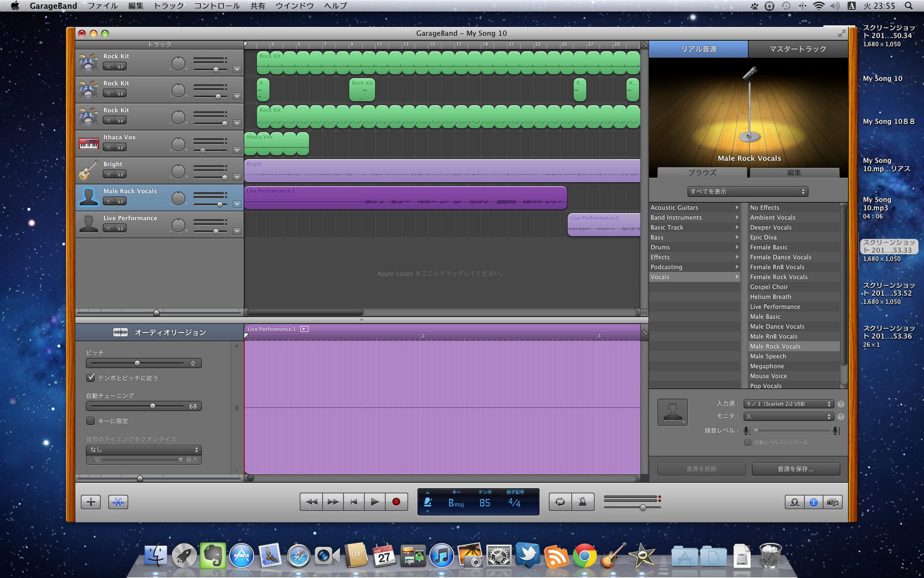The image size is (924, 578).
Task: Start playback with the play button
Action: 375,502
